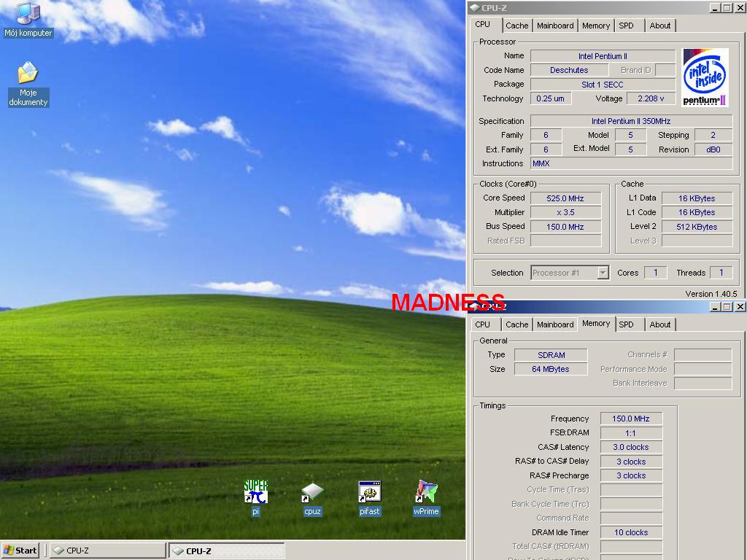Select Cache tab in upper CPU-Z window

[x=517, y=26]
